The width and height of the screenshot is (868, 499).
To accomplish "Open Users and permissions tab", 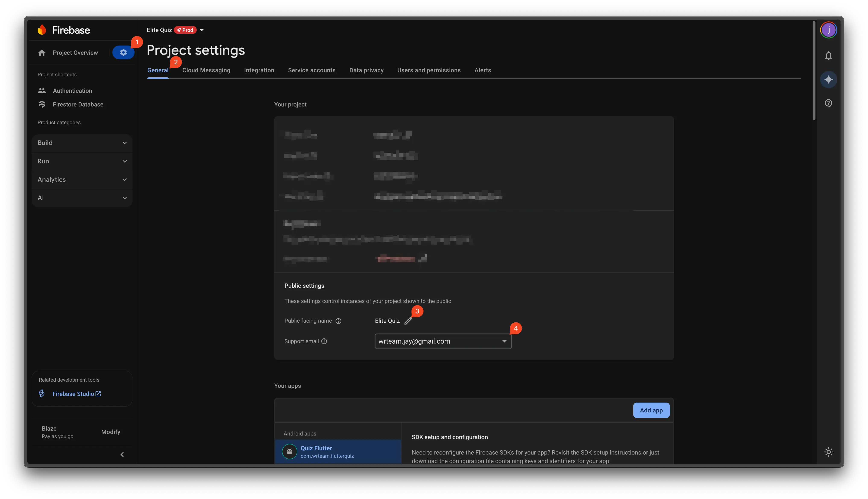I will pos(429,70).
